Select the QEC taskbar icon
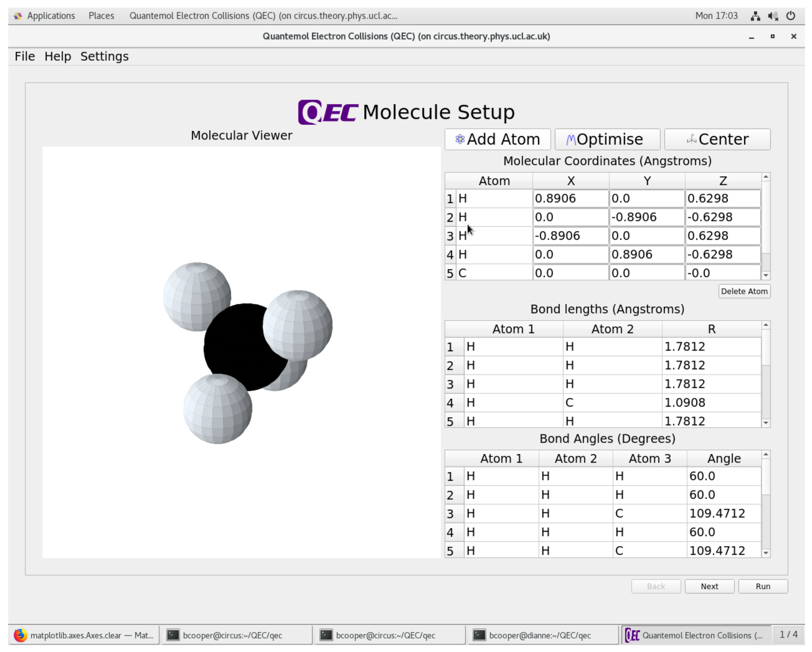The width and height of the screenshot is (812, 652). pos(632,635)
